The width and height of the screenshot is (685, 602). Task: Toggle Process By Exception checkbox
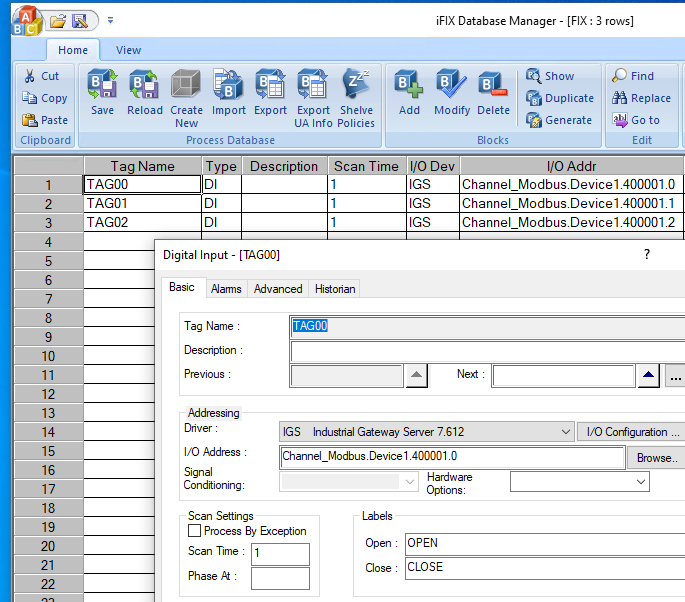[194, 531]
